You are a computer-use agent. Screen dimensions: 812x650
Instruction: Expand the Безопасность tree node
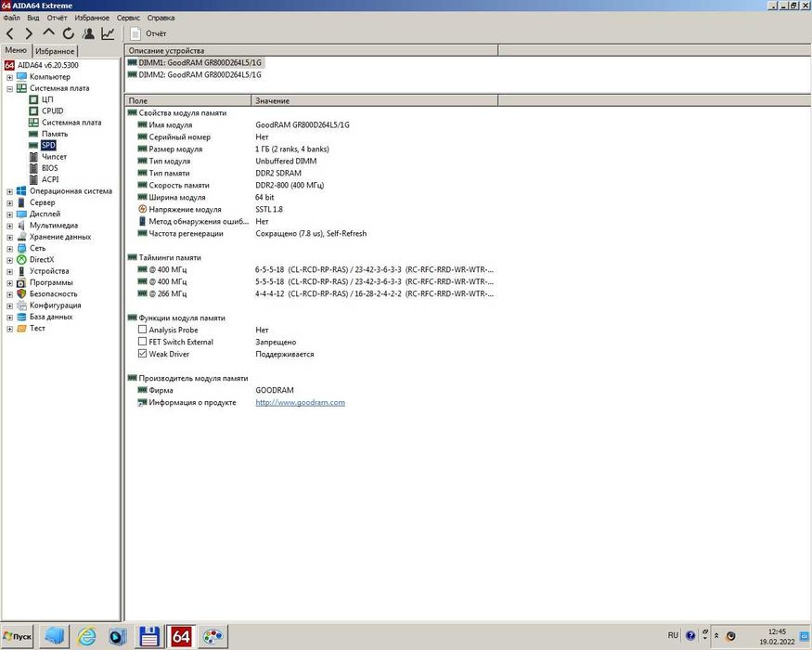click(9, 294)
